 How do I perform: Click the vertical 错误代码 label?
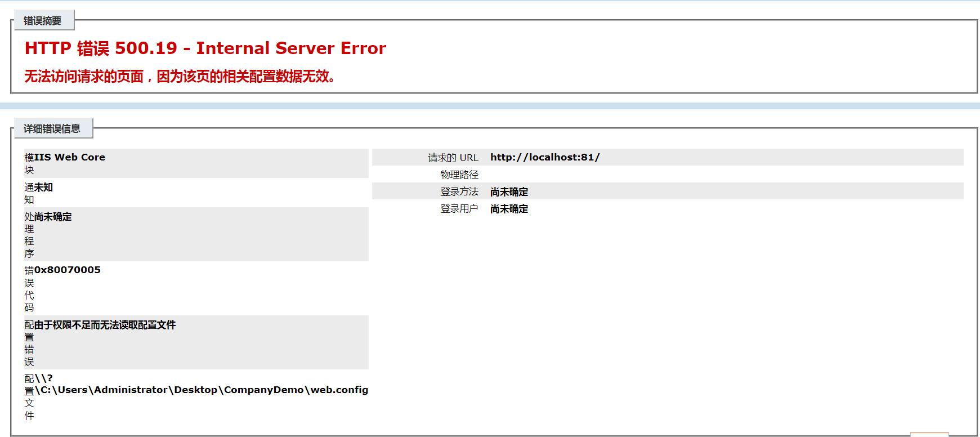[x=29, y=289]
